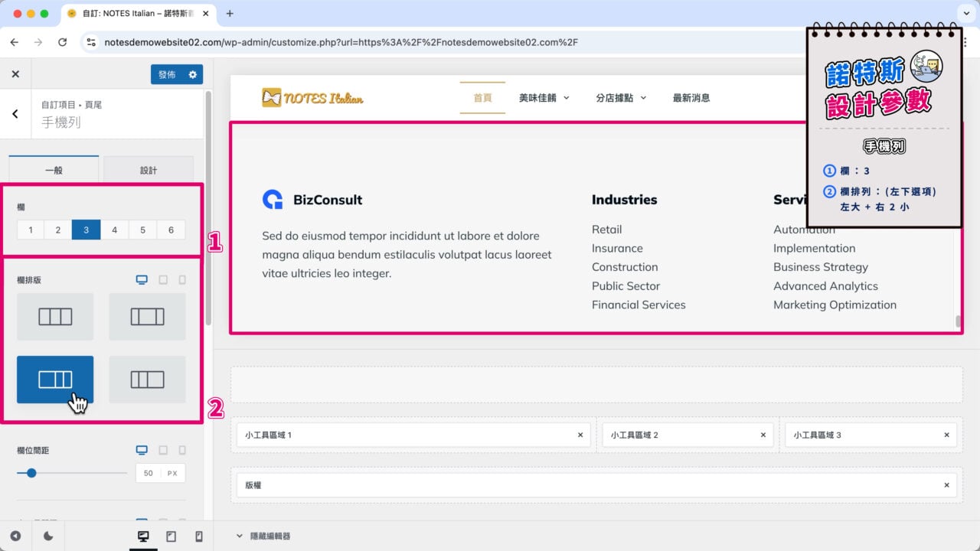The width and height of the screenshot is (980, 551).
Task: Set column count to 2
Action: [x=57, y=230]
